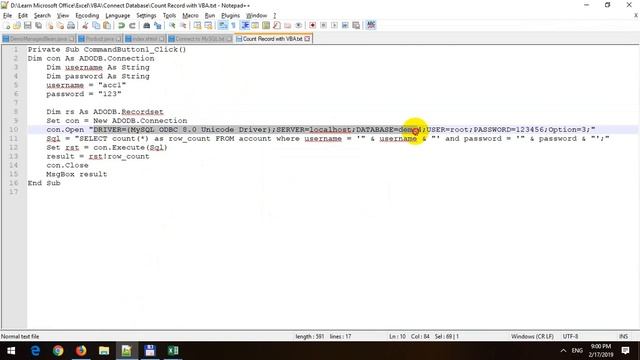
Task: Toggle the Monitoring eye icon
Action: tap(299, 25)
